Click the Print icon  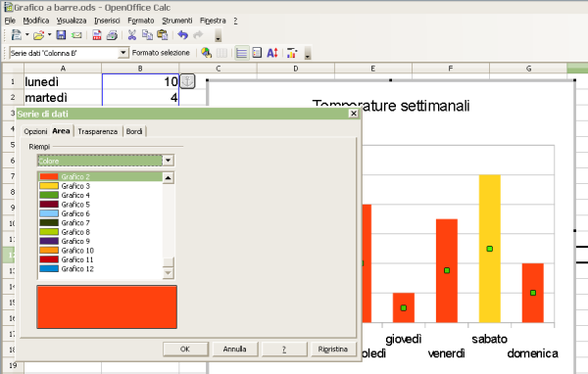click(x=112, y=35)
